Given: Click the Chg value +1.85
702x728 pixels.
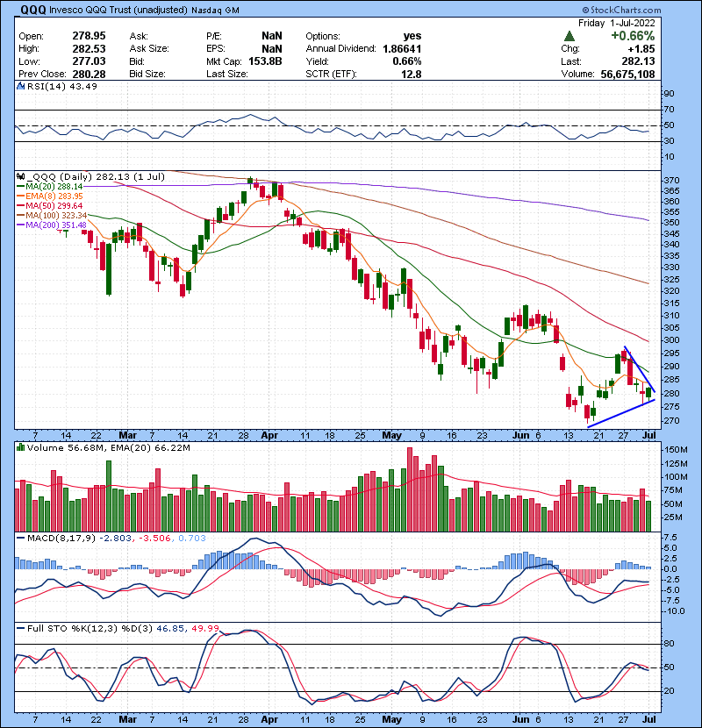Looking at the screenshot, I should 641,49.
